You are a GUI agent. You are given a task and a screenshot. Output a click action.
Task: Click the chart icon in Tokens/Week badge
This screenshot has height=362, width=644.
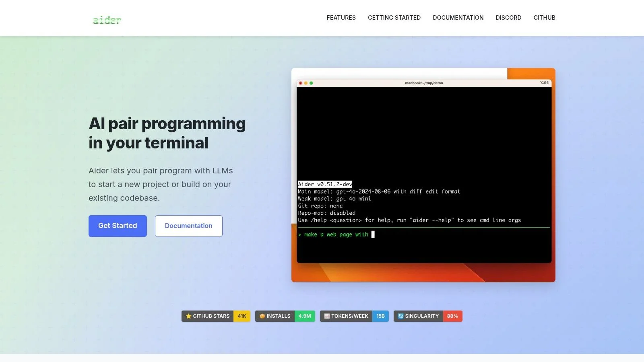[327, 316]
